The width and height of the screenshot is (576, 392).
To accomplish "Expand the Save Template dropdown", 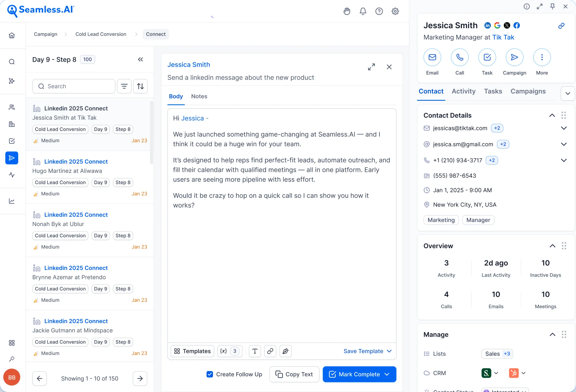I will pos(389,351).
